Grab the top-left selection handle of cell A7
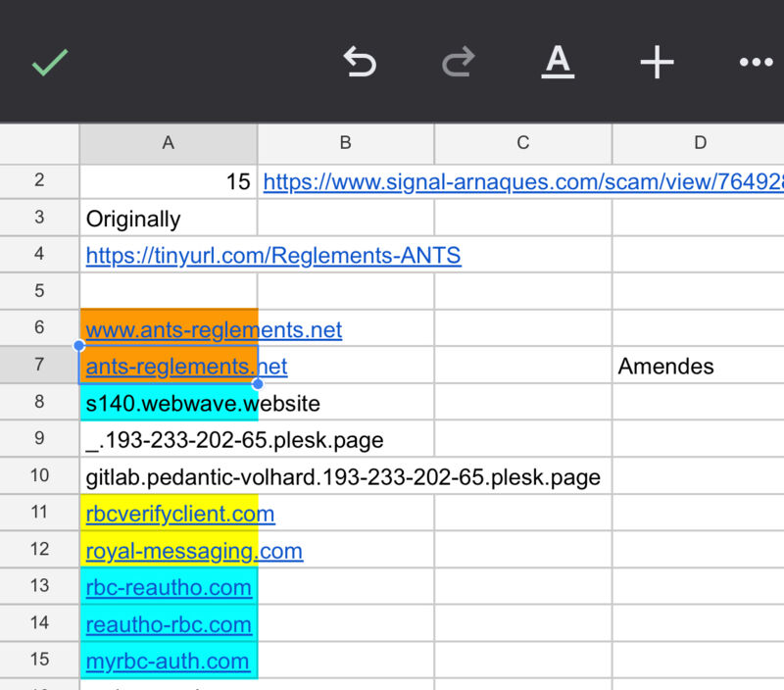The width and height of the screenshot is (784, 690). pyautogui.click(x=79, y=346)
